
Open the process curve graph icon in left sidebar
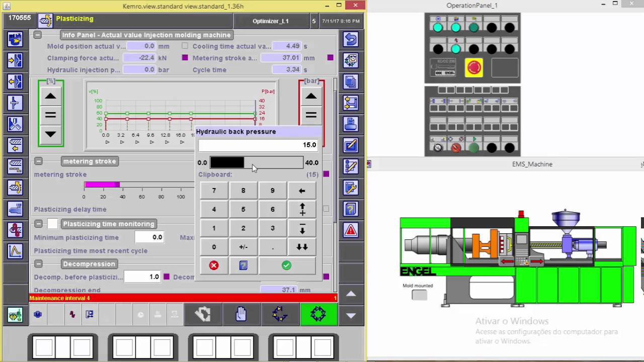coord(15,251)
